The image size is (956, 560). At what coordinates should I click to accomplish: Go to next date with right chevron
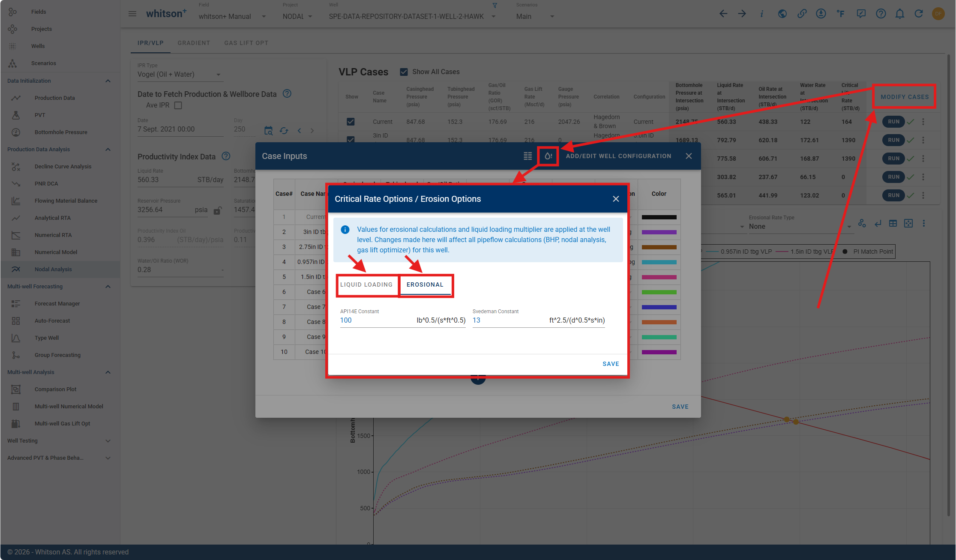312,131
